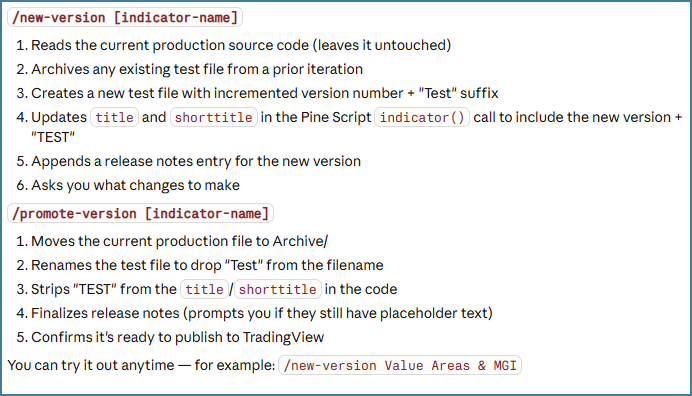
Task: Select the /promote-version [indicator-name] command heading
Action: pos(140,213)
